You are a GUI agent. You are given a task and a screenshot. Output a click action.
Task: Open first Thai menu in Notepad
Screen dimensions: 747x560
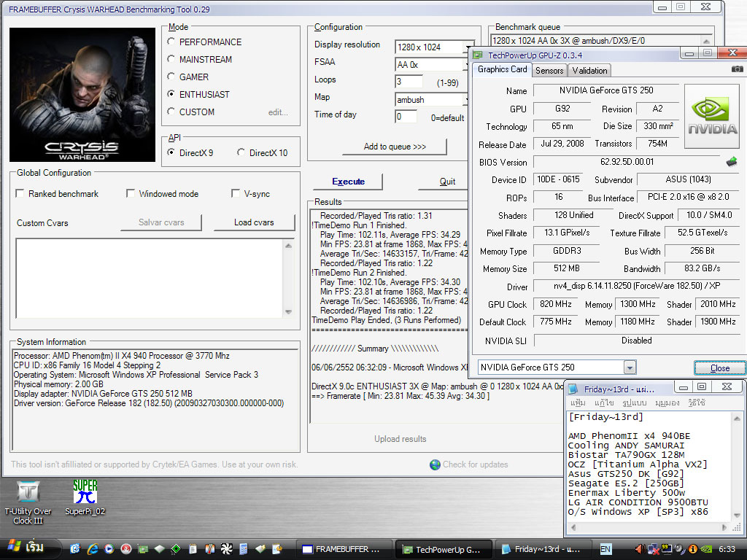(x=578, y=402)
